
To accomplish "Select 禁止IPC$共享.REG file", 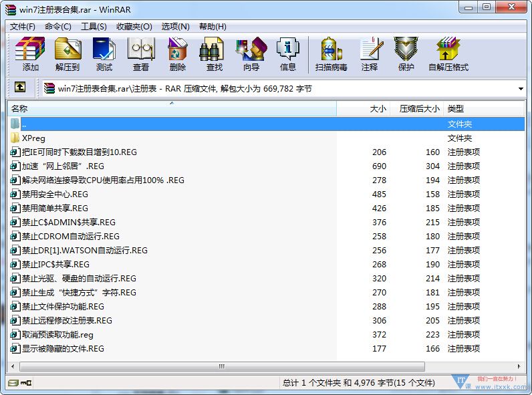I will (55, 265).
